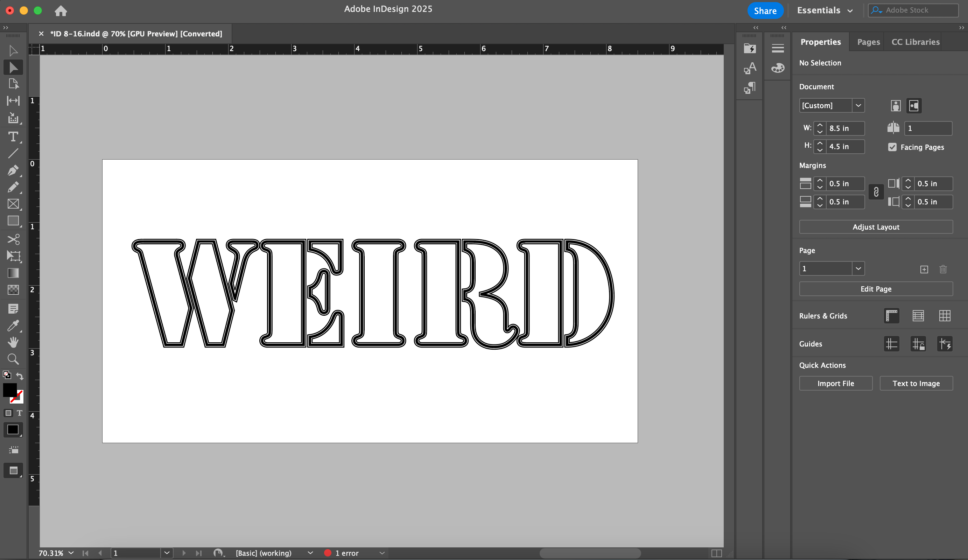
Task: Click the Share button
Action: pyautogui.click(x=765, y=11)
